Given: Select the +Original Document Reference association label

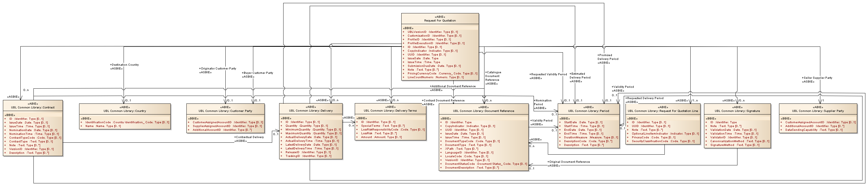Looking at the screenshot, I should coord(568,162).
